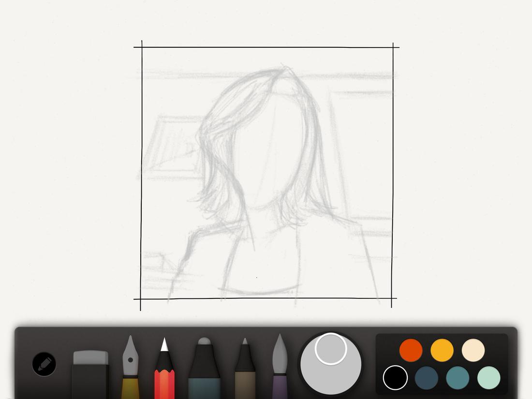
Task: Choose the dark navy color swatch
Action: 426,378
